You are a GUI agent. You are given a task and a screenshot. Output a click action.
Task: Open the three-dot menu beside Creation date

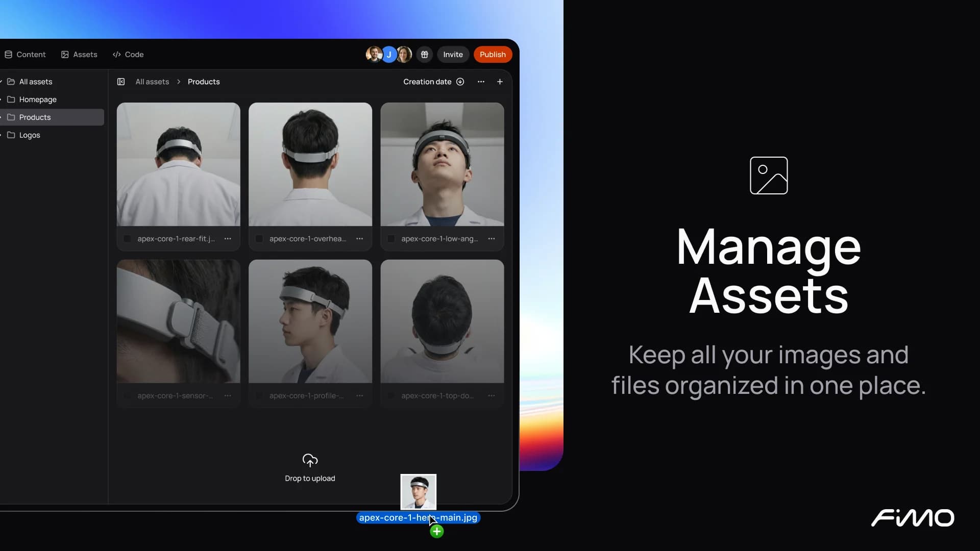click(481, 82)
